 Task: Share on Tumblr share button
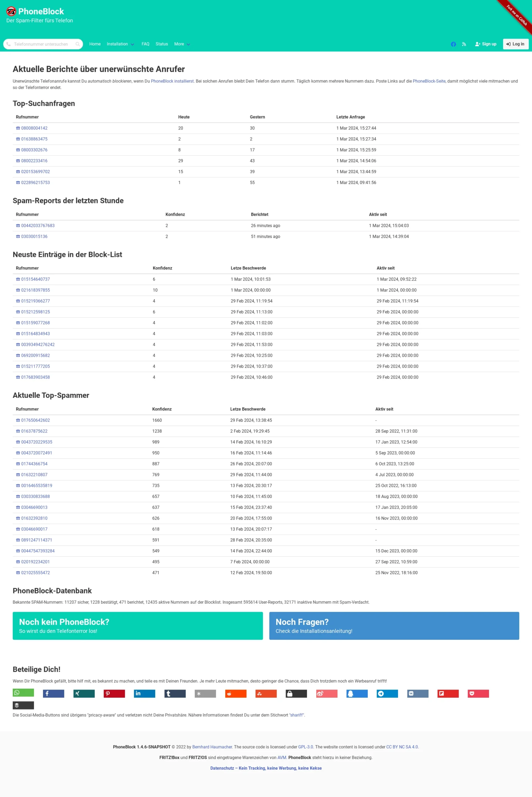click(x=175, y=693)
